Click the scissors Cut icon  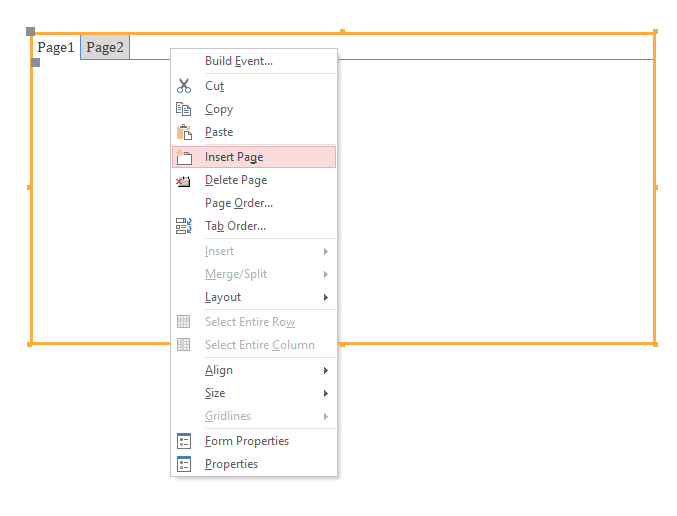click(x=184, y=86)
